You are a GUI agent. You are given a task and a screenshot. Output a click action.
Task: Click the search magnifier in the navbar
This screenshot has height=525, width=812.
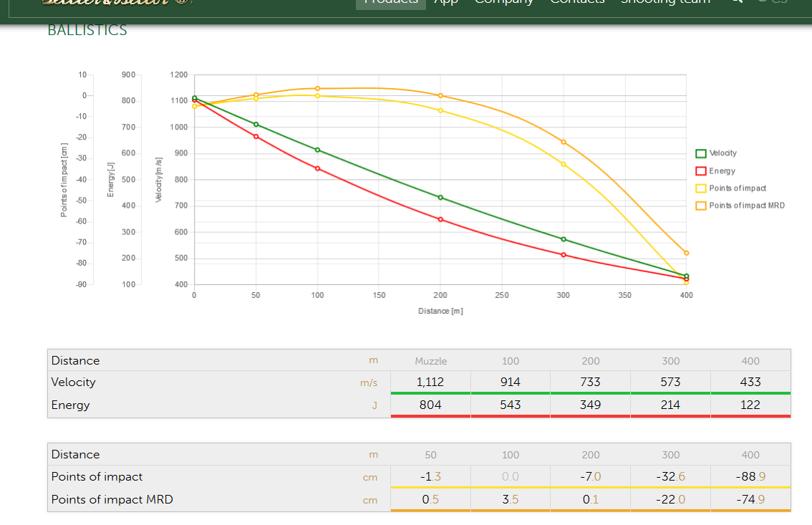click(737, 2)
